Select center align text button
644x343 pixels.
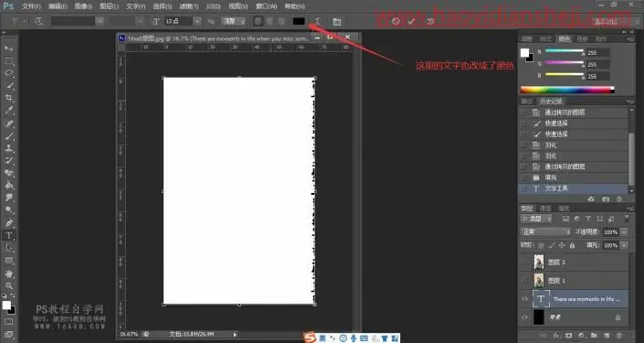pos(269,21)
